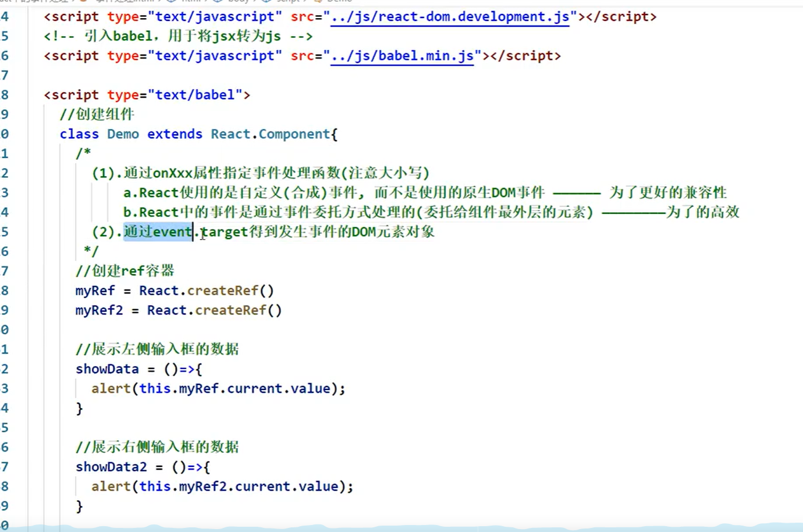Click the 'showData2' function name
Screen dimensions: 803x532
pos(111,467)
